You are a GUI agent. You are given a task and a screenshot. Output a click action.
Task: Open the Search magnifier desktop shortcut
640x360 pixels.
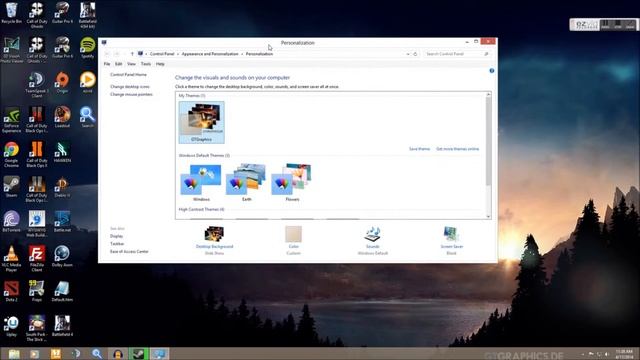[87, 117]
